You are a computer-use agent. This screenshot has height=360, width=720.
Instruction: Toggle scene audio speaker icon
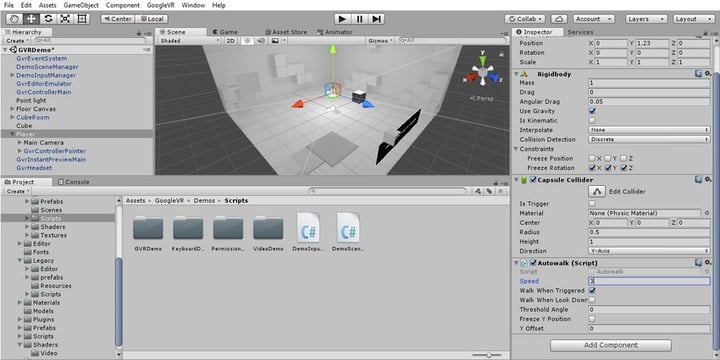click(261, 40)
